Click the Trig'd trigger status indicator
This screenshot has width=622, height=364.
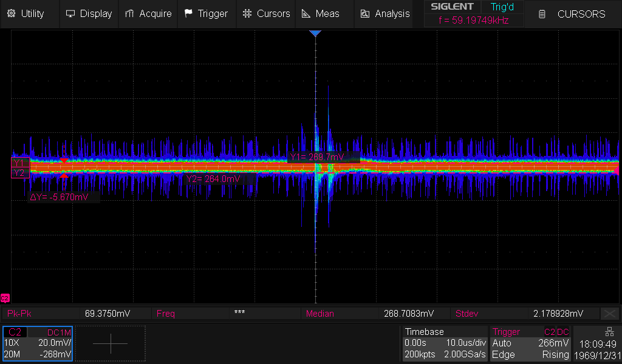502,7
